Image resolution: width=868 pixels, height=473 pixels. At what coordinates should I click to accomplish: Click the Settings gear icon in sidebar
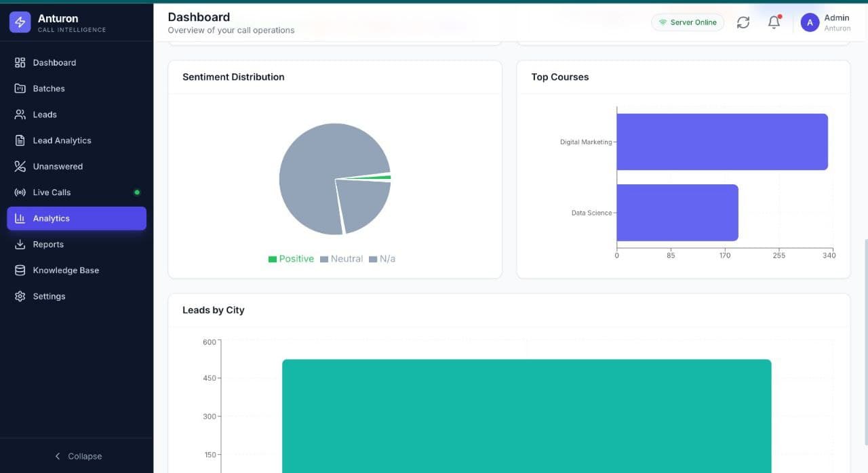click(x=20, y=296)
